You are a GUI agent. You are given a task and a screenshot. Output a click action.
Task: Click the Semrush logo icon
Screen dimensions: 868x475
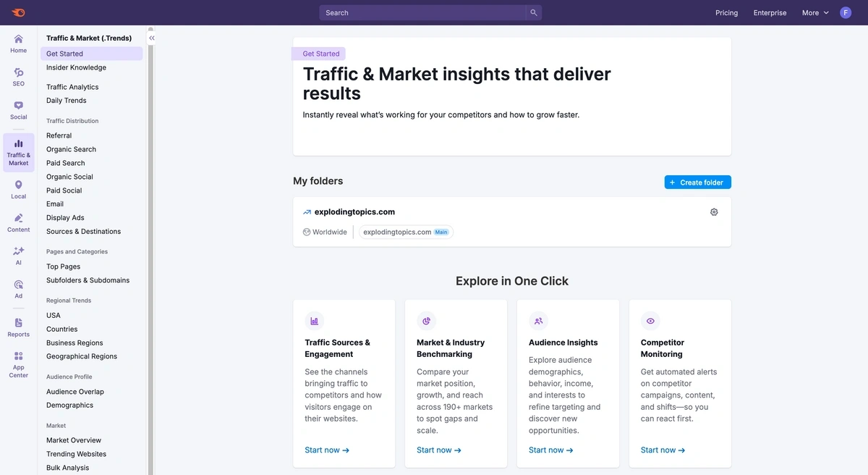pyautogui.click(x=18, y=12)
